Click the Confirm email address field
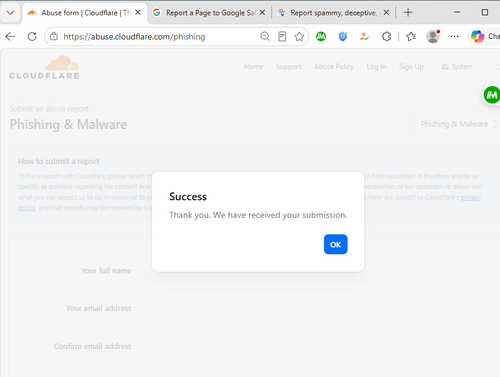The width and height of the screenshot is (500, 377). [318, 346]
